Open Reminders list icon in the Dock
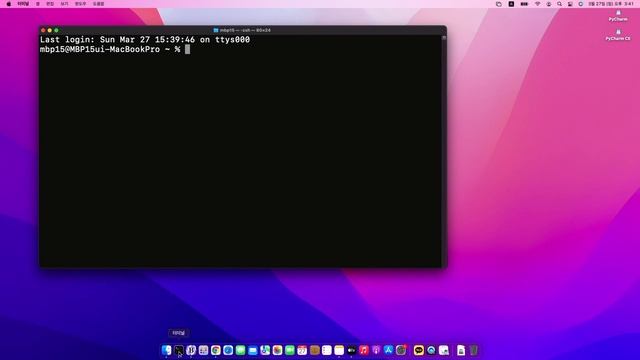The width and height of the screenshot is (640, 360). pos(327,350)
